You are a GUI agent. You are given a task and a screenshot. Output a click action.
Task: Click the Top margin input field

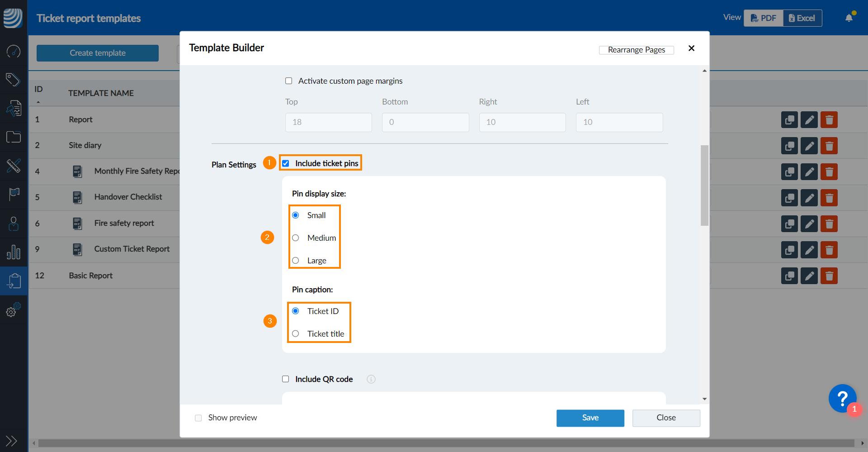pos(328,122)
